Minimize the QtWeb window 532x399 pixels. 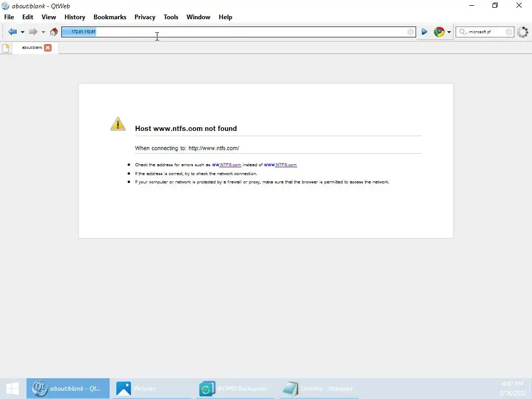tap(472, 5)
